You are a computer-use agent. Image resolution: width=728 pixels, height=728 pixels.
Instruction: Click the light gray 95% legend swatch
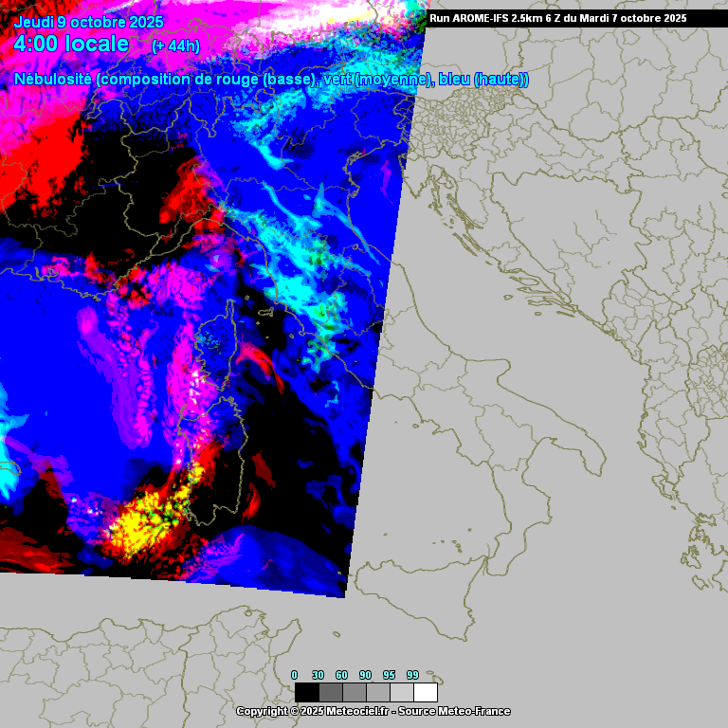[402, 692]
